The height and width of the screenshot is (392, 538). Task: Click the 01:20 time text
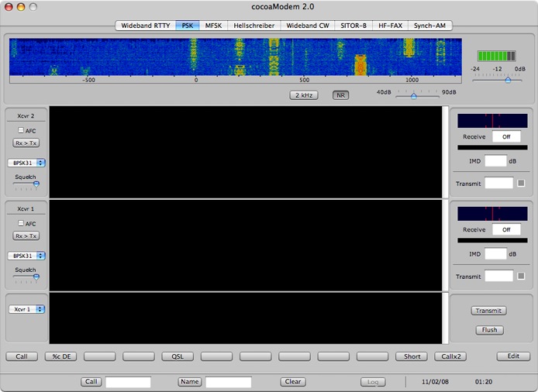pyautogui.click(x=484, y=382)
